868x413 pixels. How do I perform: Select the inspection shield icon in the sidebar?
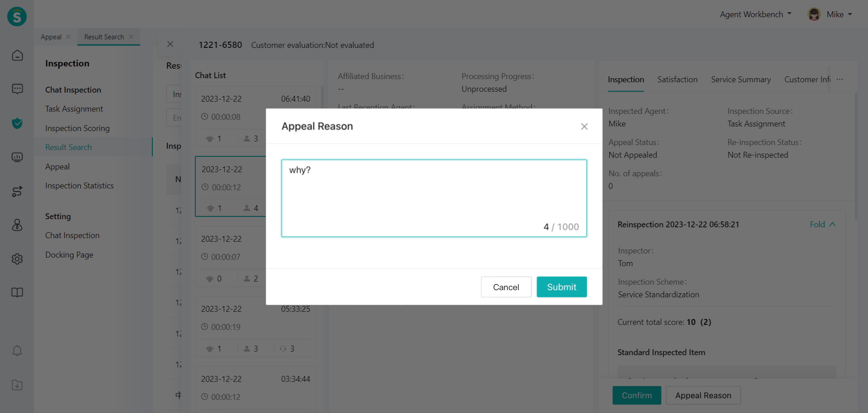click(x=17, y=123)
